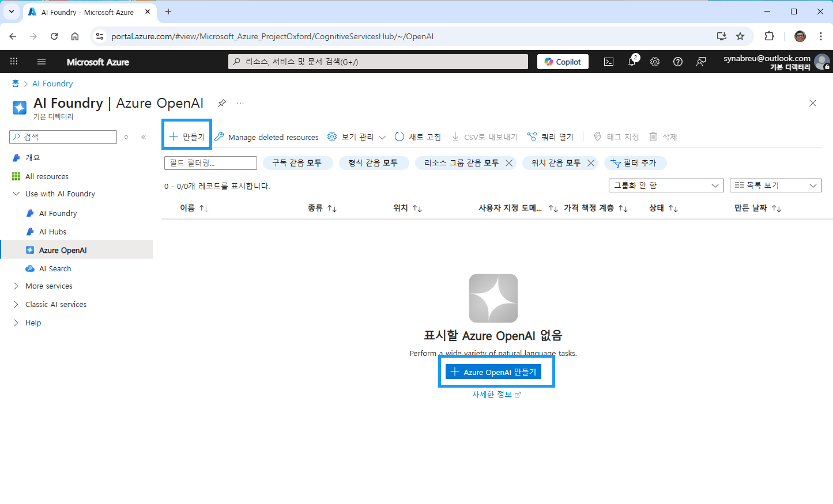The height and width of the screenshot is (504, 833).
Task: Bookmark page with star icon
Action: [740, 36]
